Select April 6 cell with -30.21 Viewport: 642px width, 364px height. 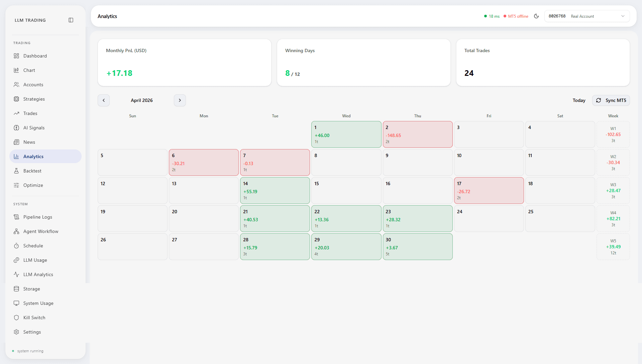pos(204,162)
